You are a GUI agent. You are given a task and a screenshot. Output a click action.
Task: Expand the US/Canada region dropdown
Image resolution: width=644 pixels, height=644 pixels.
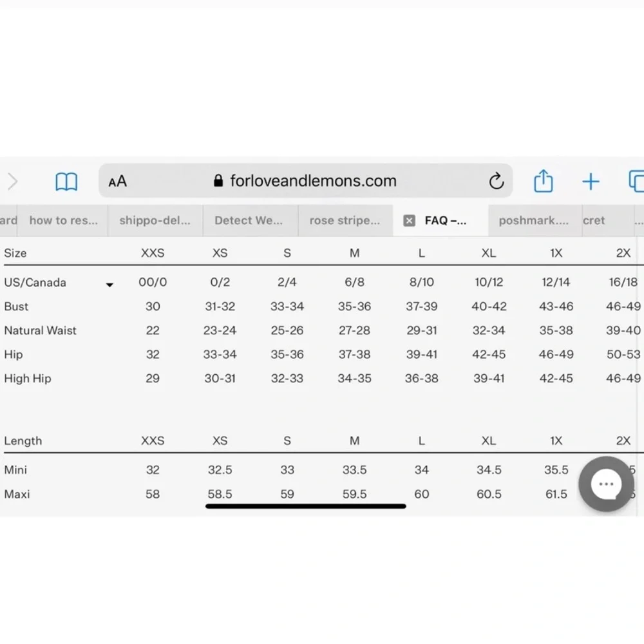pyautogui.click(x=109, y=284)
